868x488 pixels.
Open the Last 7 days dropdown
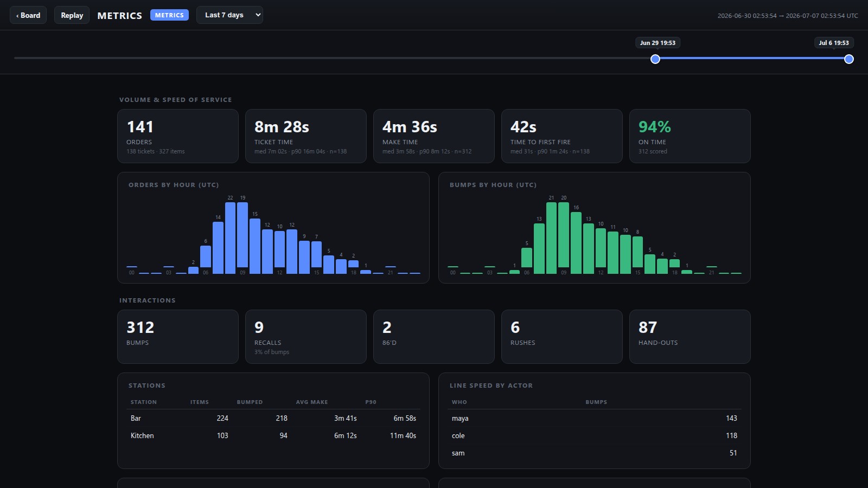click(x=230, y=15)
